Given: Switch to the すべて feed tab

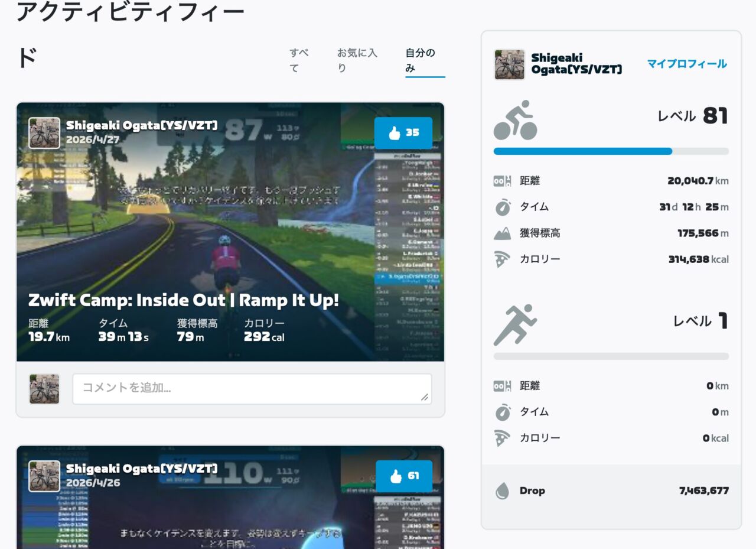Looking at the screenshot, I should pos(299,60).
